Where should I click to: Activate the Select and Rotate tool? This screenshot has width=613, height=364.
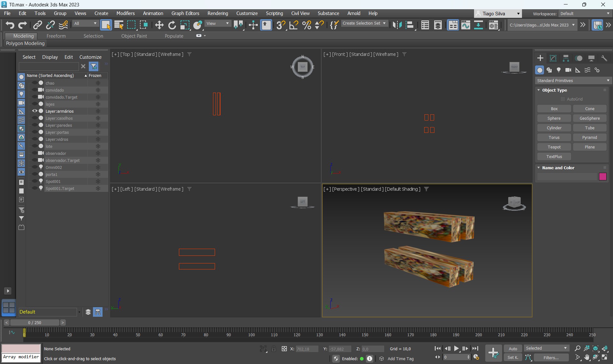(x=172, y=25)
